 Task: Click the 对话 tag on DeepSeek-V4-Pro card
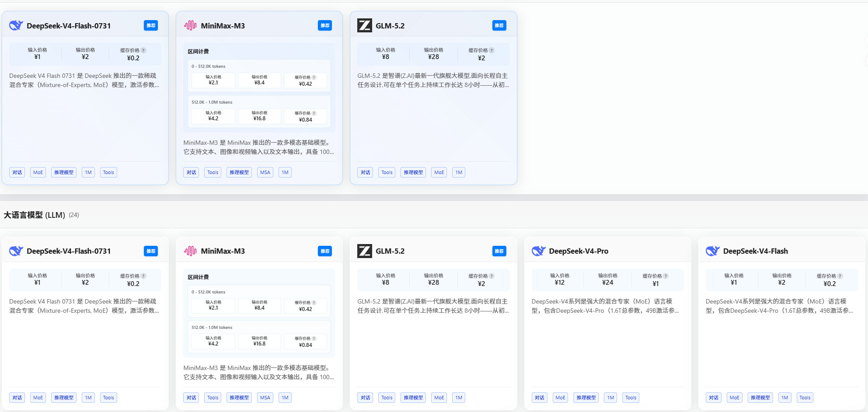[x=540, y=398]
